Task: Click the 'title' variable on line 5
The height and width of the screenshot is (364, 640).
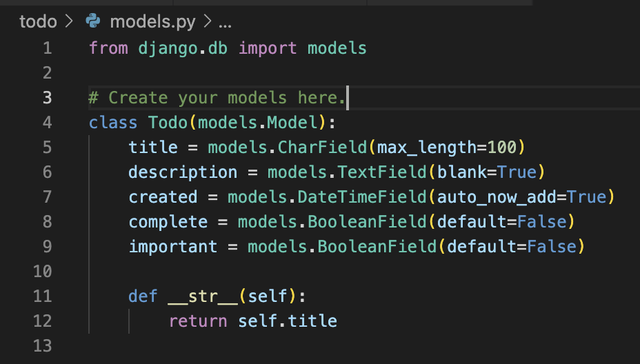Action: (x=153, y=148)
